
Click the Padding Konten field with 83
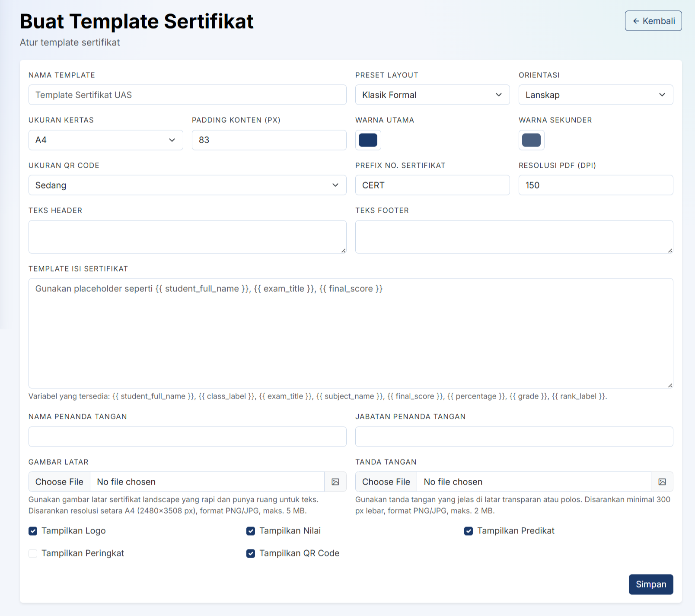[269, 140]
